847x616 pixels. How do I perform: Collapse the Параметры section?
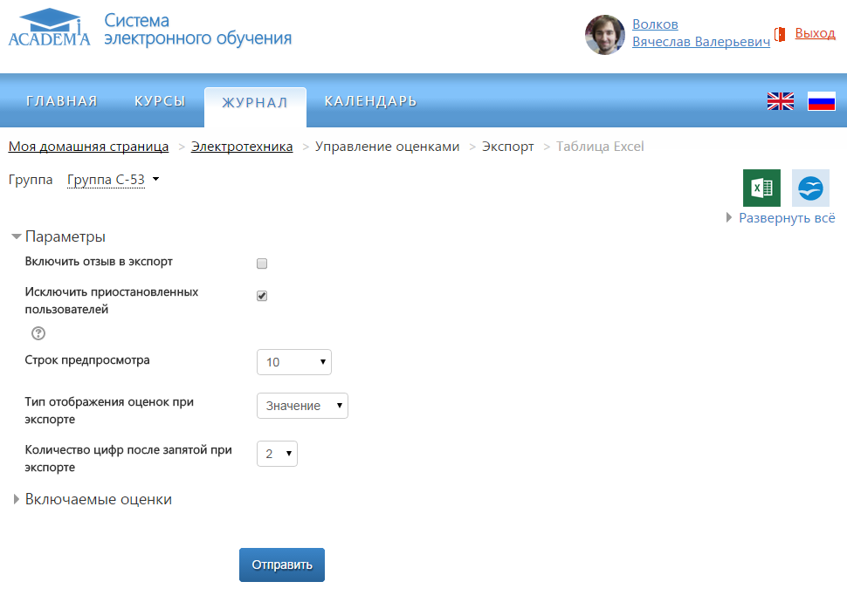pyautogui.click(x=65, y=237)
